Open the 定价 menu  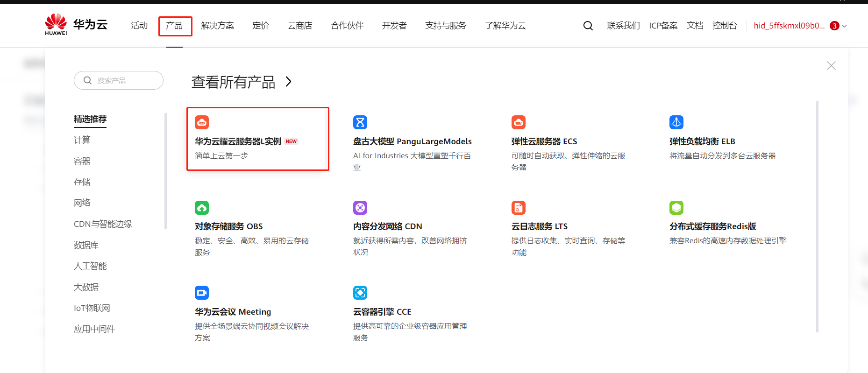click(261, 26)
